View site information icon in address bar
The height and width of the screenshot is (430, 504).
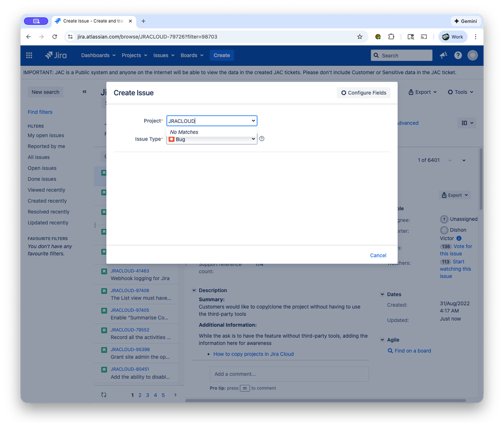click(71, 37)
